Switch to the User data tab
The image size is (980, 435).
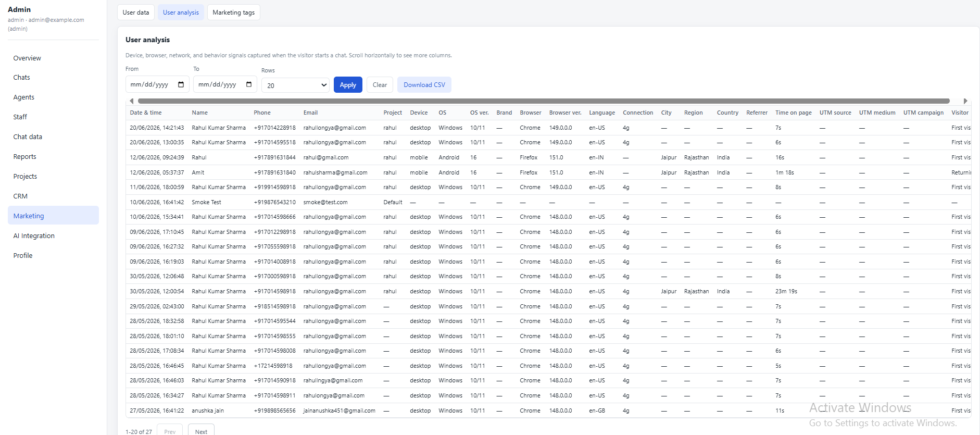[x=136, y=13]
